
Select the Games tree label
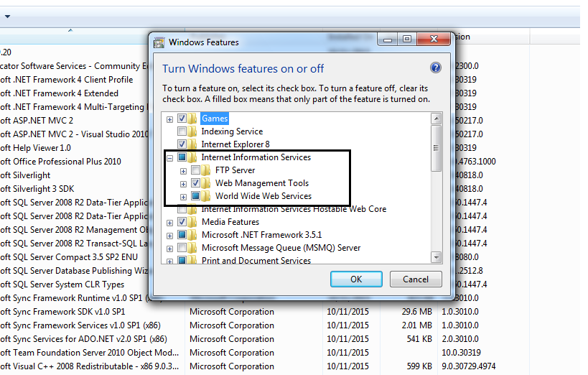(x=215, y=119)
